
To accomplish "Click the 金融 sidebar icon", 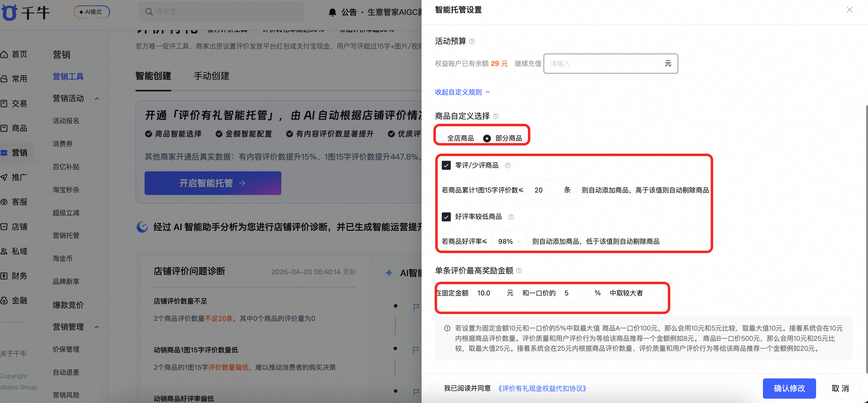I will coord(4,301).
